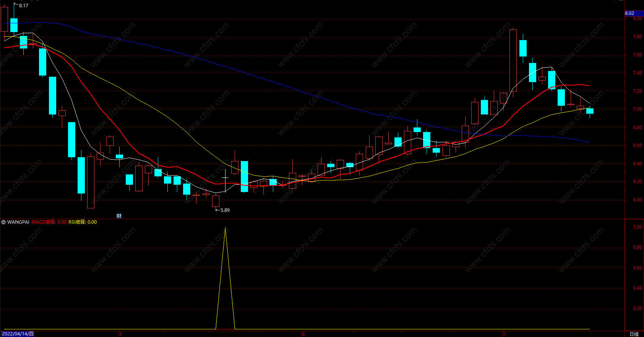This screenshot has height=337, width=644.
Task: Click the tall candle at 7.88 high
Action: (513, 60)
